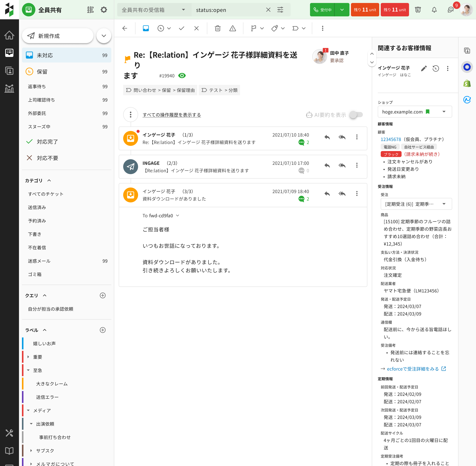Toggle the orange flag on ticket title

(x=127, y=59)
